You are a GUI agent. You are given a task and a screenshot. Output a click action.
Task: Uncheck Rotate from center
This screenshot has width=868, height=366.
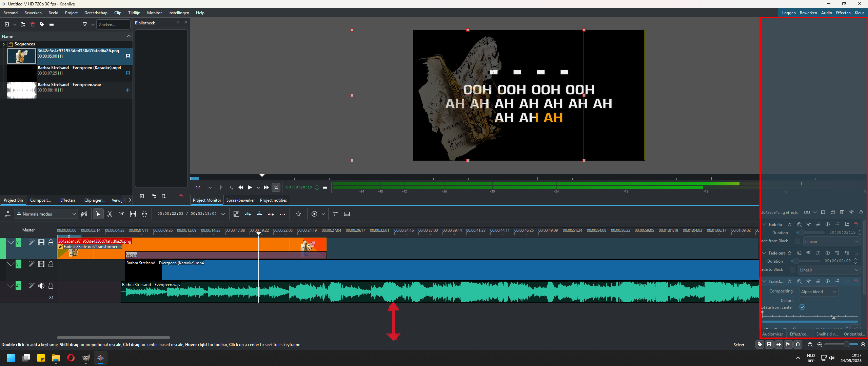pos(802,307)
